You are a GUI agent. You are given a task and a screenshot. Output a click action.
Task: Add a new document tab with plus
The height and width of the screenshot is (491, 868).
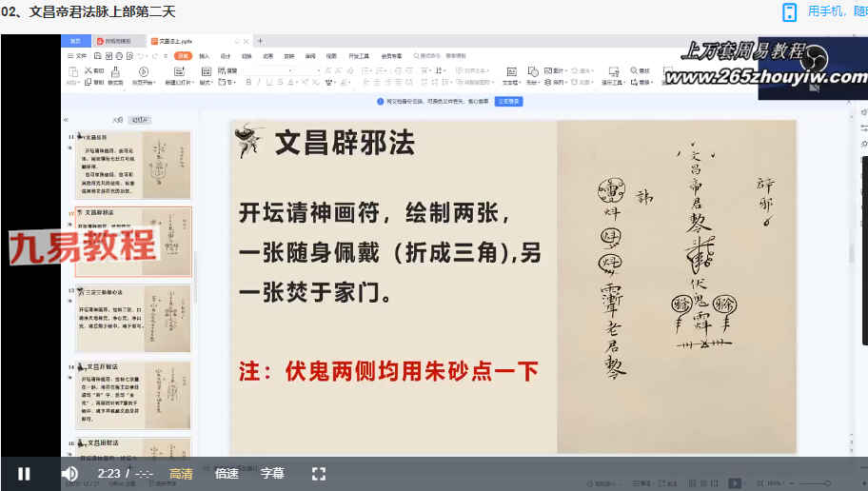pos(260,41)
